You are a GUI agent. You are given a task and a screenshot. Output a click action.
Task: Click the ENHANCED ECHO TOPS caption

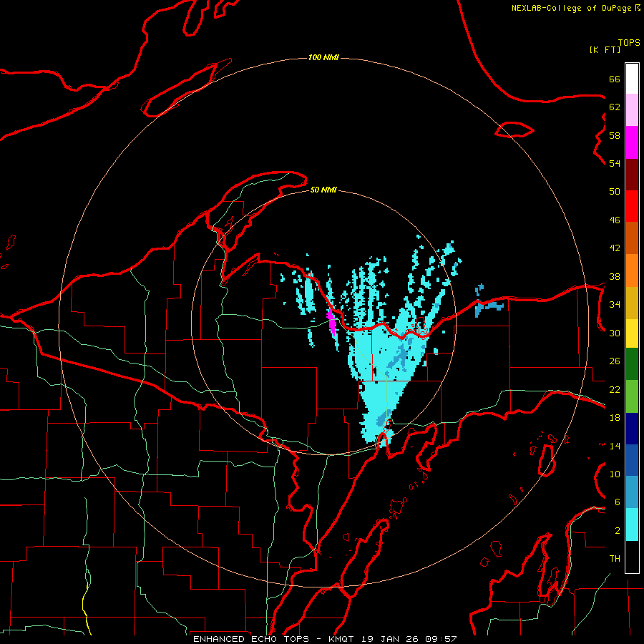251,639
